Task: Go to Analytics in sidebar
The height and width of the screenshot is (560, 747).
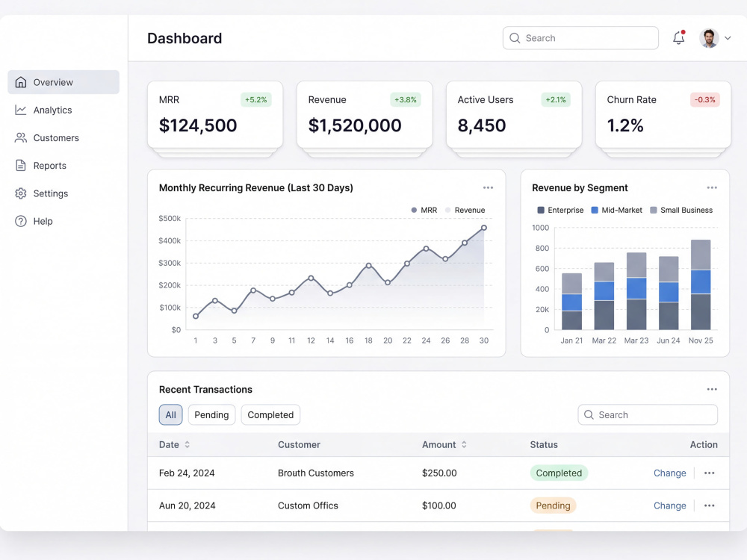Action: pyautogui.click(x=63, y=110)
